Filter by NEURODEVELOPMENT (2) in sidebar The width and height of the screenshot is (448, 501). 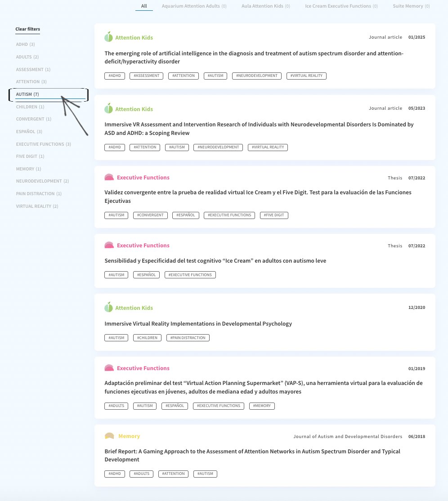point(42,181)
